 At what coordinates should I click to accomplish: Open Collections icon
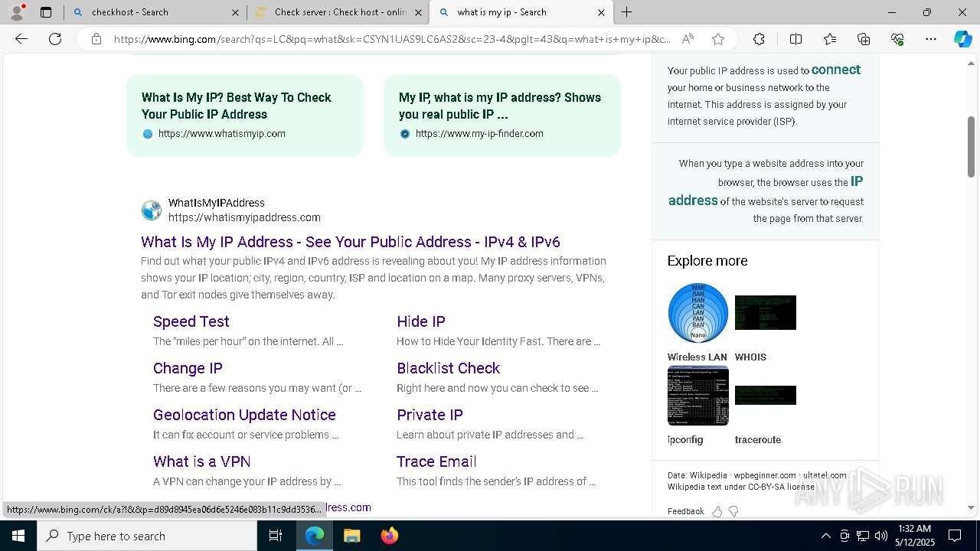pos(864,39)
